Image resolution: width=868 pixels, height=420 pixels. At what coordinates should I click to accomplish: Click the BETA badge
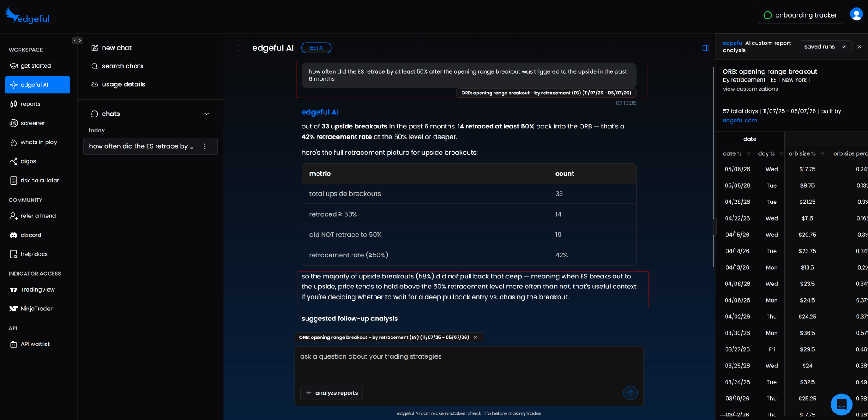(x=316, y=48)
